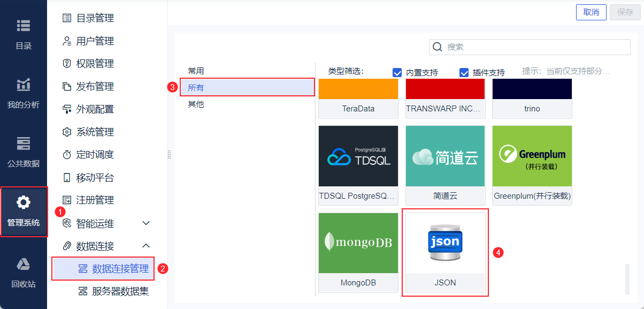
Task: Focus the 搜索 input field
Action: coord(535,47)
